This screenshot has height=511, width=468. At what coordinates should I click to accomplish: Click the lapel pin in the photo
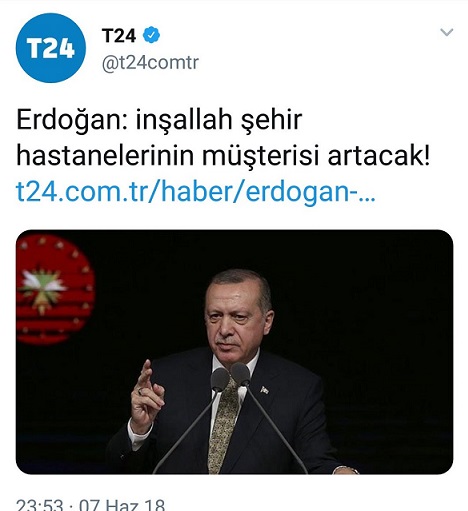pos(265,390)
